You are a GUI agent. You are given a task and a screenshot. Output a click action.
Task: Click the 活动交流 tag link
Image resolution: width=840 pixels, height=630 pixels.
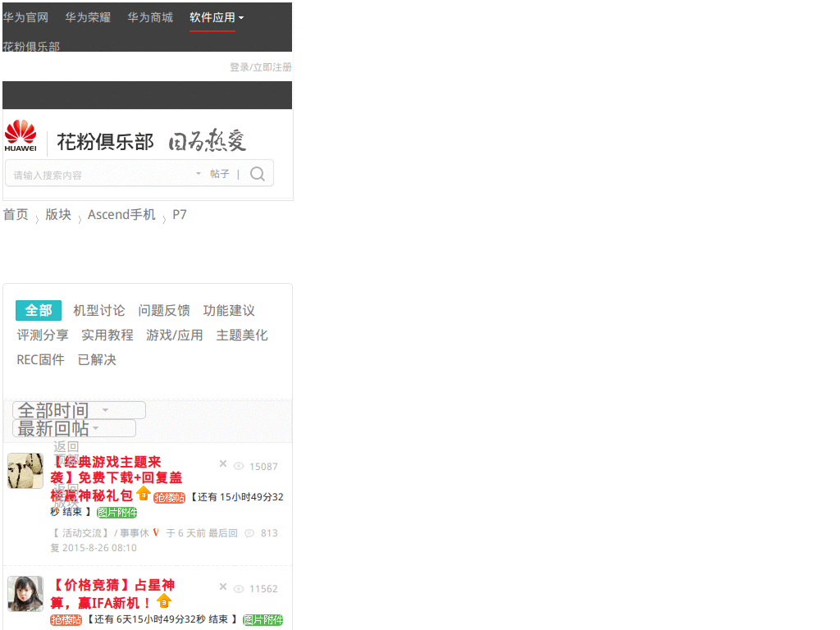(81, 533)
